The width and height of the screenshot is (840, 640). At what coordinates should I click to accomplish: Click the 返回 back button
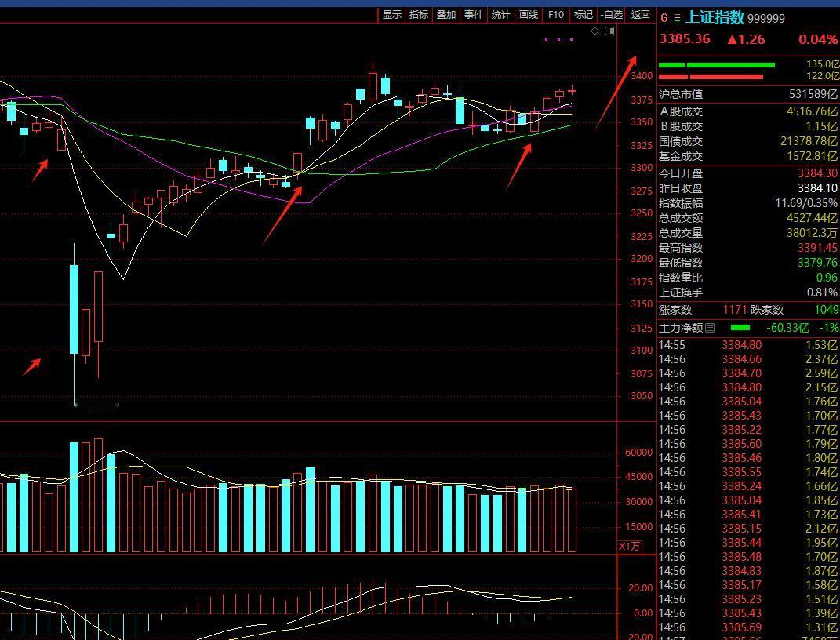pyautogui.click(x=640, y=15)
